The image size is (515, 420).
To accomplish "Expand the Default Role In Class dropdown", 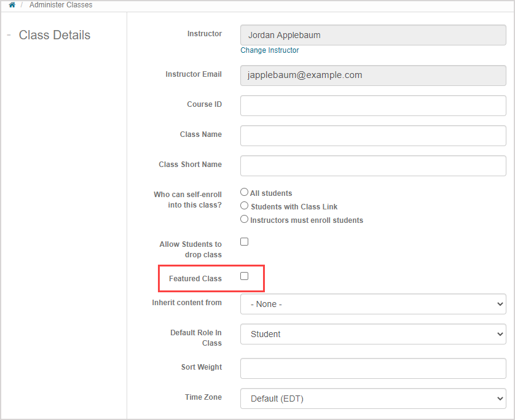I will (x=373, y=334).
